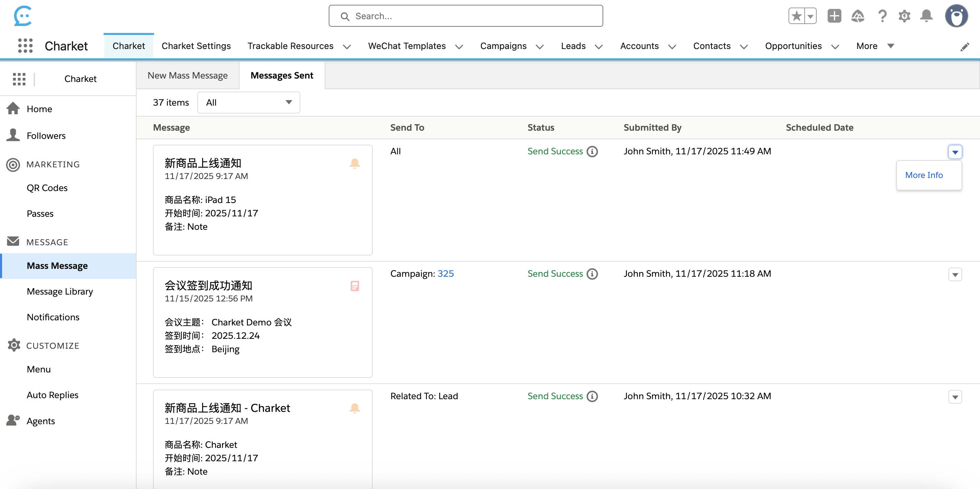Image resolution: width=980 pixels, height=489 pixels.
Task: Click into the Search field
Action: click(x=466, y=16)
